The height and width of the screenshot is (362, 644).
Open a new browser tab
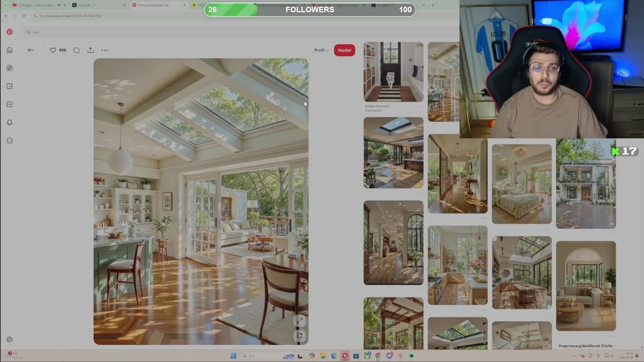[x=433, y=5]
